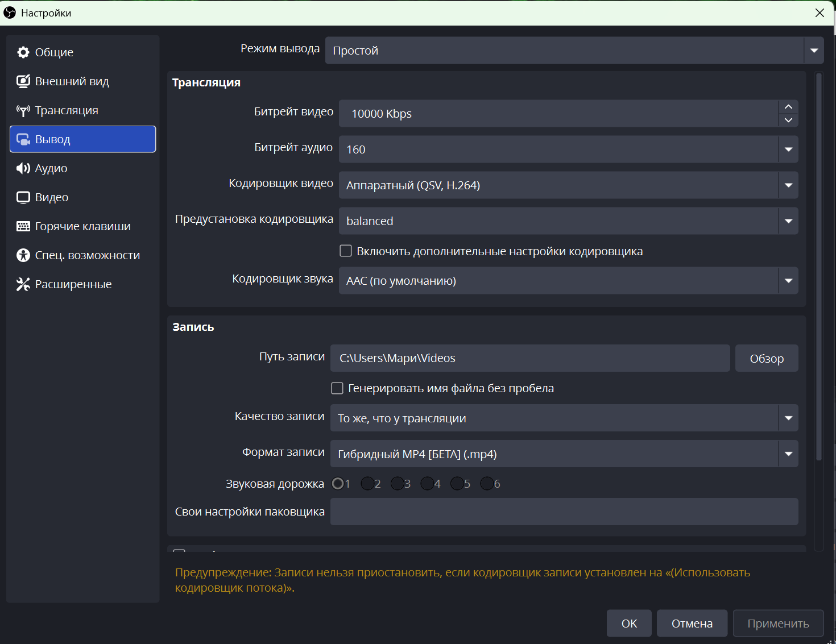Screen dimensions: 836x644
Task: Click the monitor icon for Видео
Action: pos(23,197)
